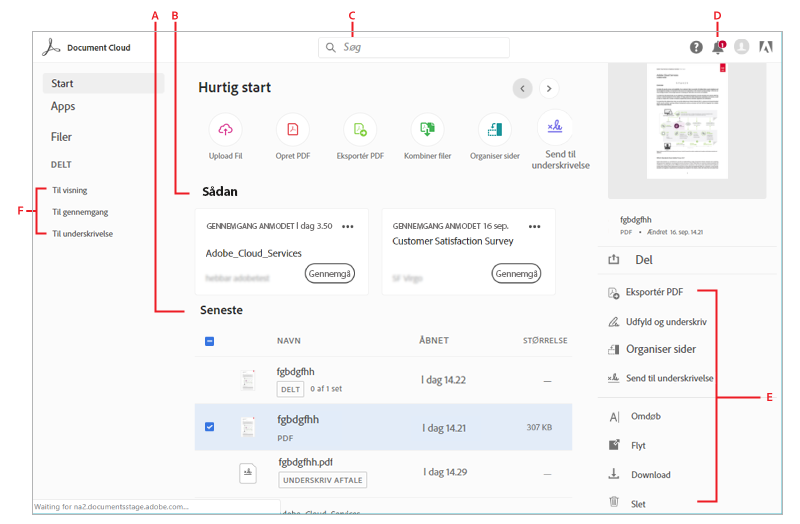This screenshot has height=524, width=800.
Task: Open more options for Customer Satisfaction Survey card
Action: (x=534, y=227)
